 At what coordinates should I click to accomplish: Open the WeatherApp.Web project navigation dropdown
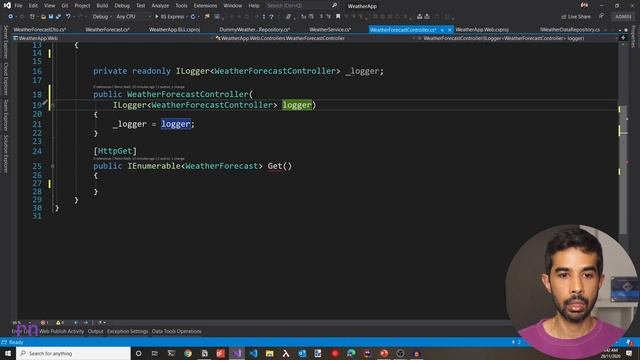click(x=113, y=38)
